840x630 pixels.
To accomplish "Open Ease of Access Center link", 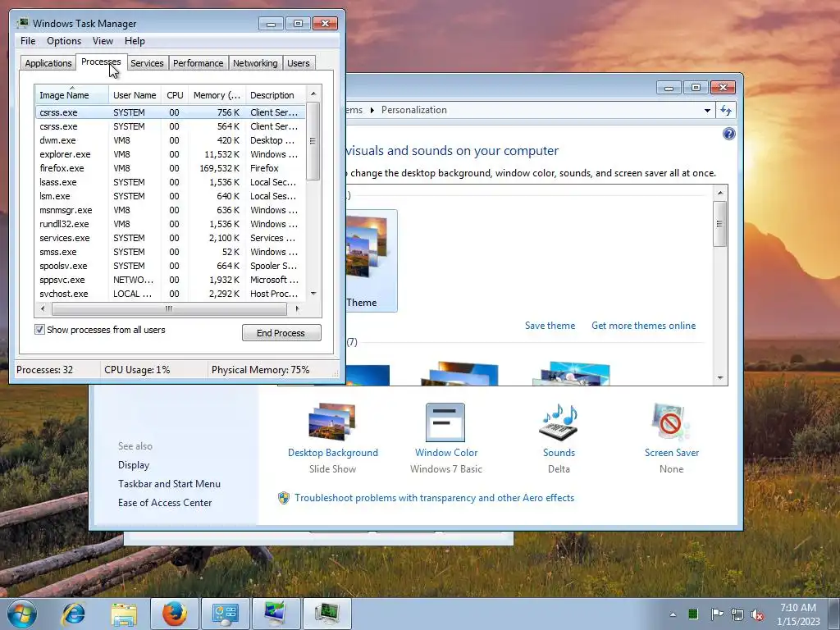I will click(164, 503).
